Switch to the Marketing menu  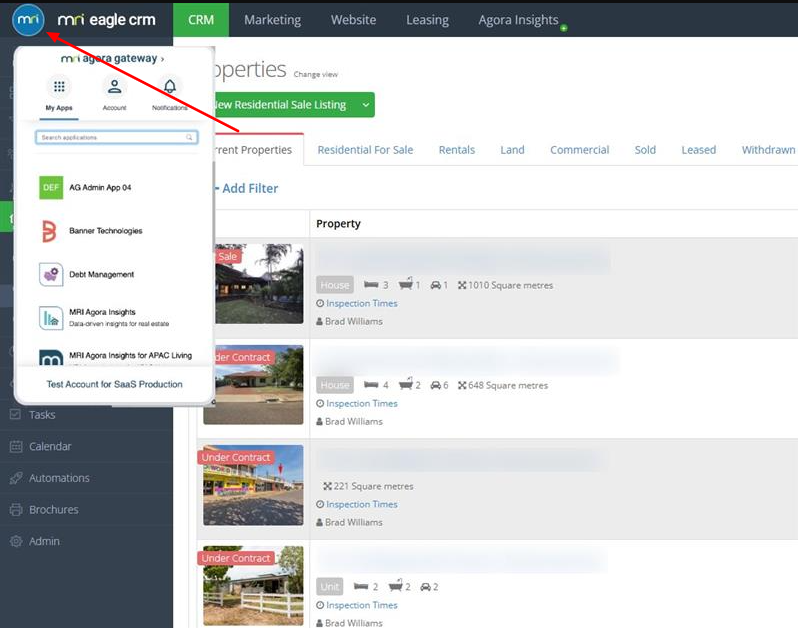[x=272, y=20]
